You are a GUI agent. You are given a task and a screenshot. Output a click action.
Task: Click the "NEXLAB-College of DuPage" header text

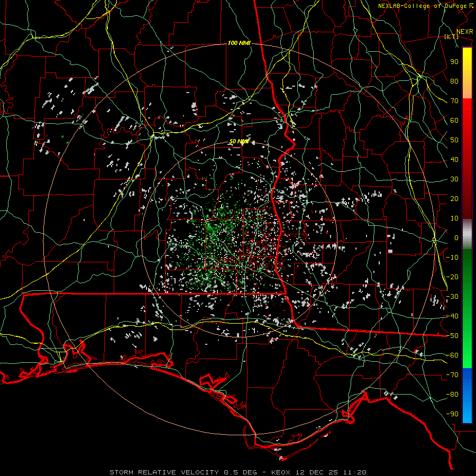coord(422,6)
